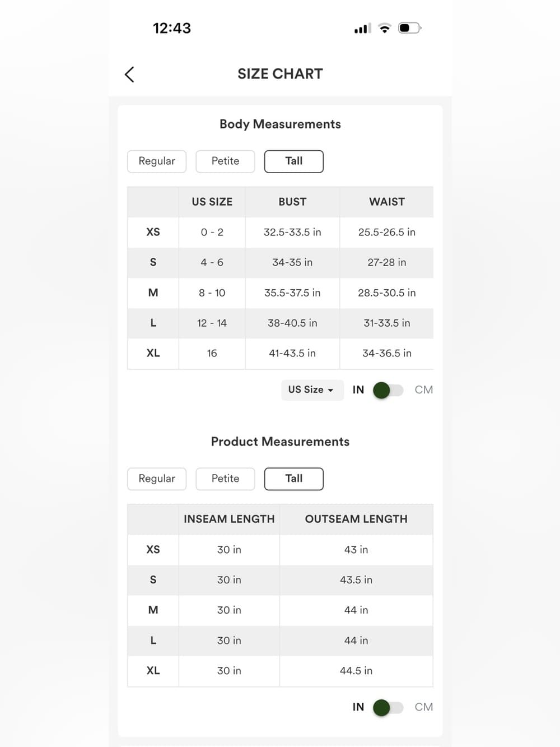The image size is (560, 747).
Task: Select Regular tab in Product Measurements
Action: point(157,479)
